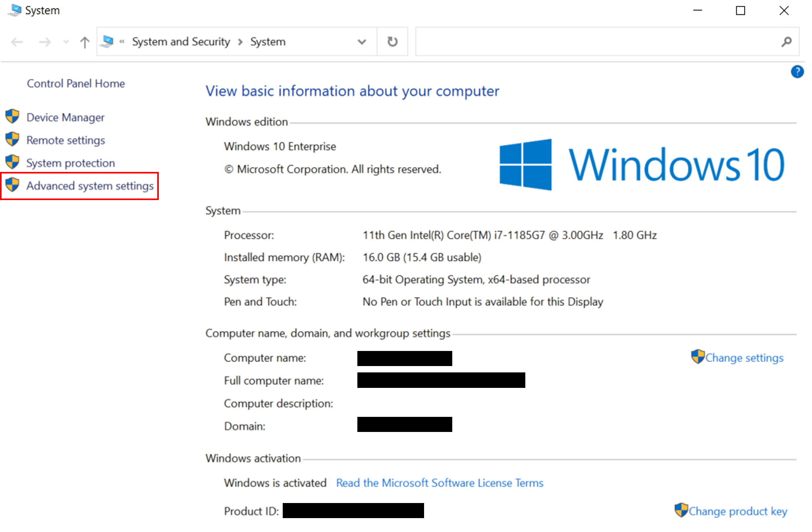
Task: Select the processor value text
Action: [x=510, y=235]
